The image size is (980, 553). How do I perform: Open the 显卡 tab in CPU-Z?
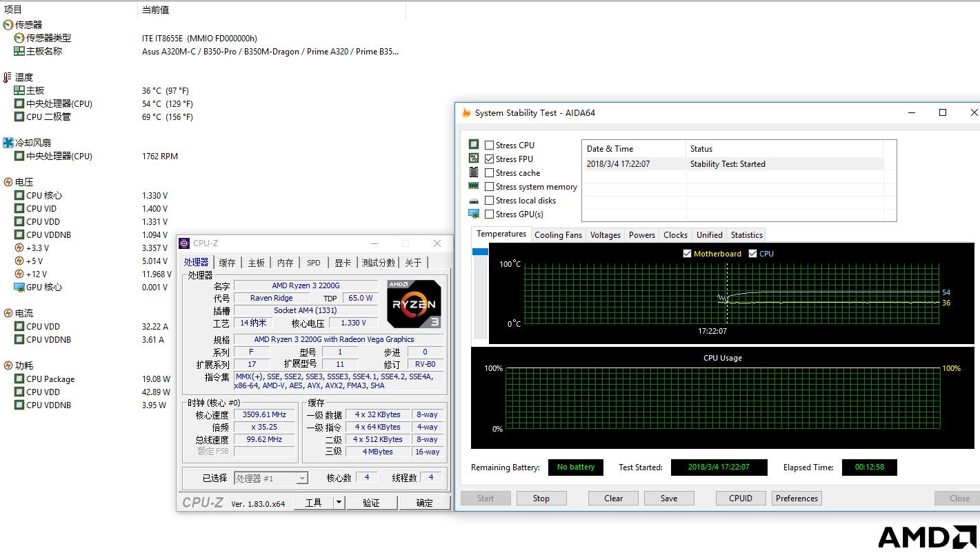[x=343, y=263]
